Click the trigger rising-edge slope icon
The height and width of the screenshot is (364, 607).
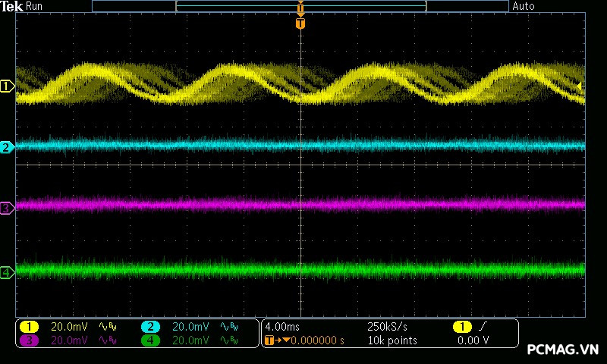(481, 327)
